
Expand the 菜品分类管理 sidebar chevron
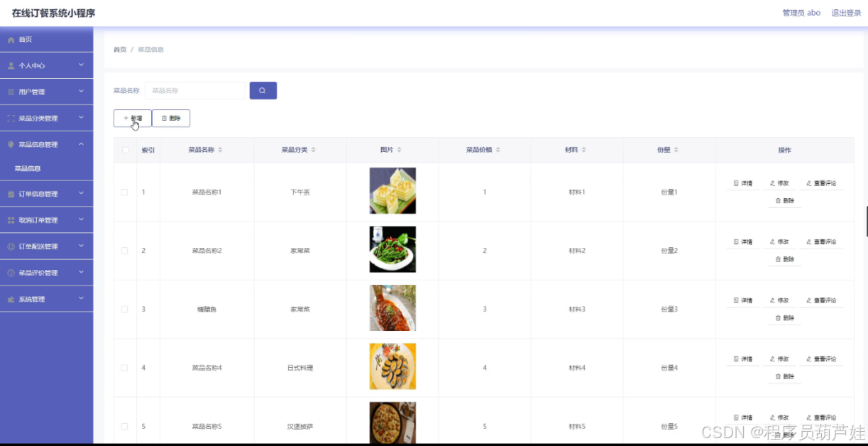(81, 118)
